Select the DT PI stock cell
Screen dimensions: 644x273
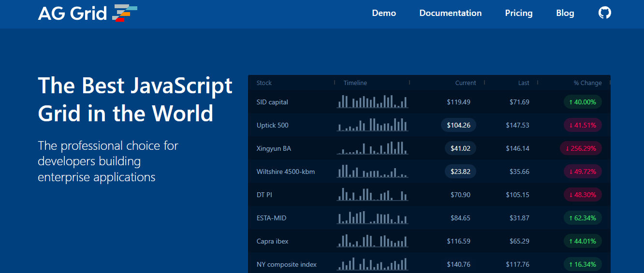coord(264,195)
